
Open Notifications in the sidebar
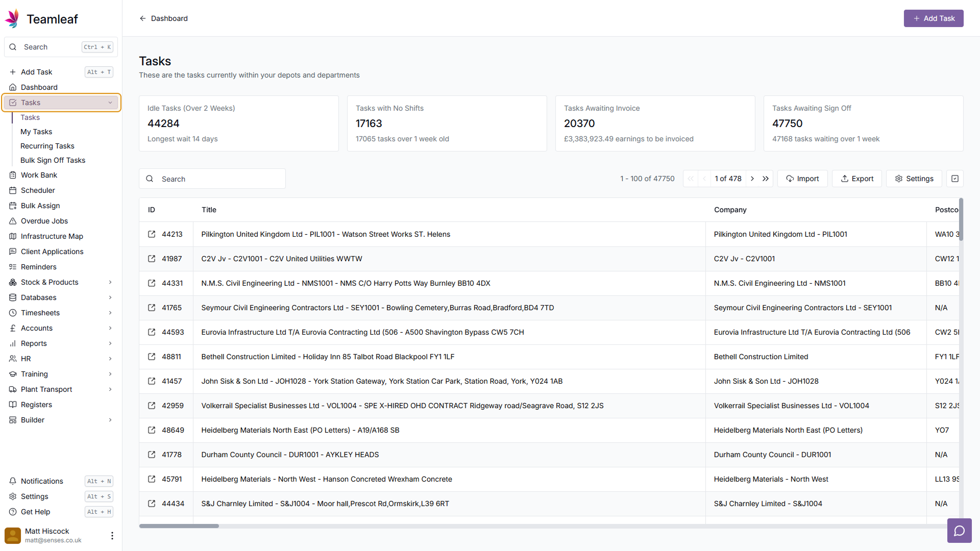point(61,481)
